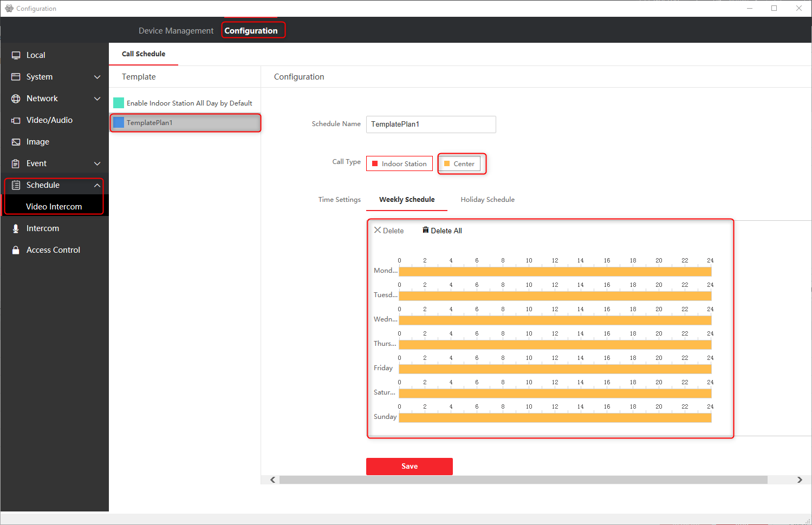Click the Configuration gear icon in title bar

click(x=9, y=8)
